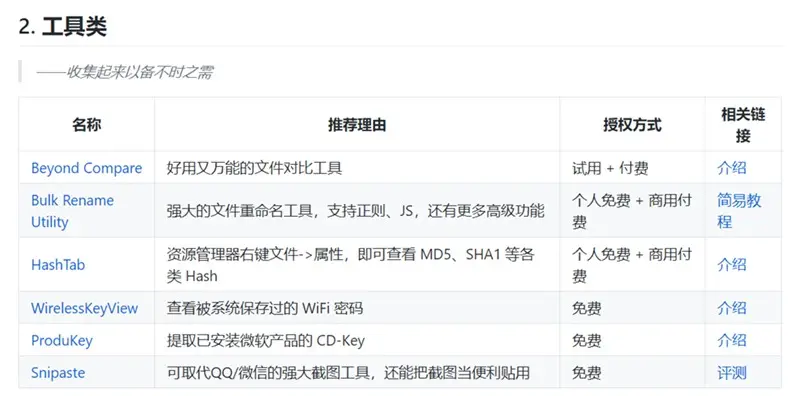
Task: Click 个人免费 + 商用付费 in HashTab row
Action: (632, 265)
